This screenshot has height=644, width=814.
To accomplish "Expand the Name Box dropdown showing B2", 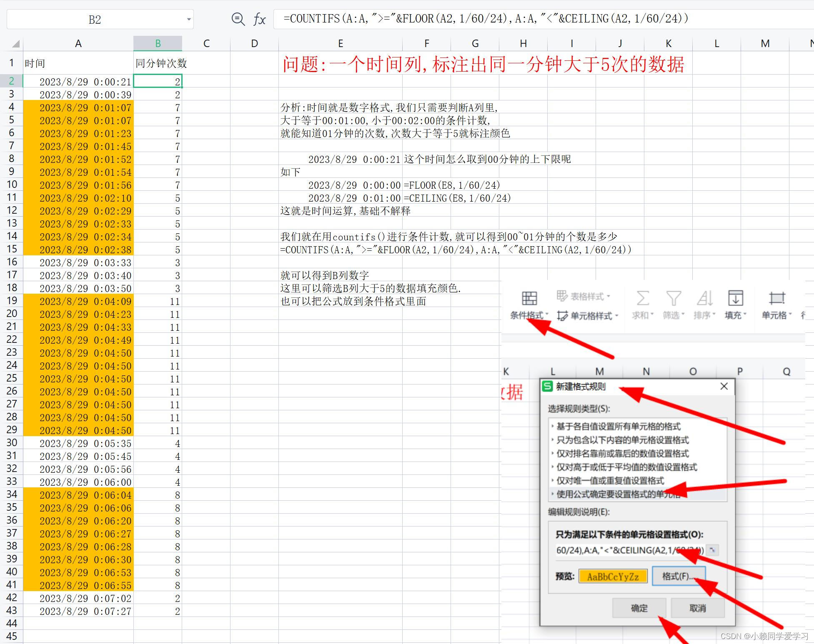I will pyautogui.click(x=188, y=18).
